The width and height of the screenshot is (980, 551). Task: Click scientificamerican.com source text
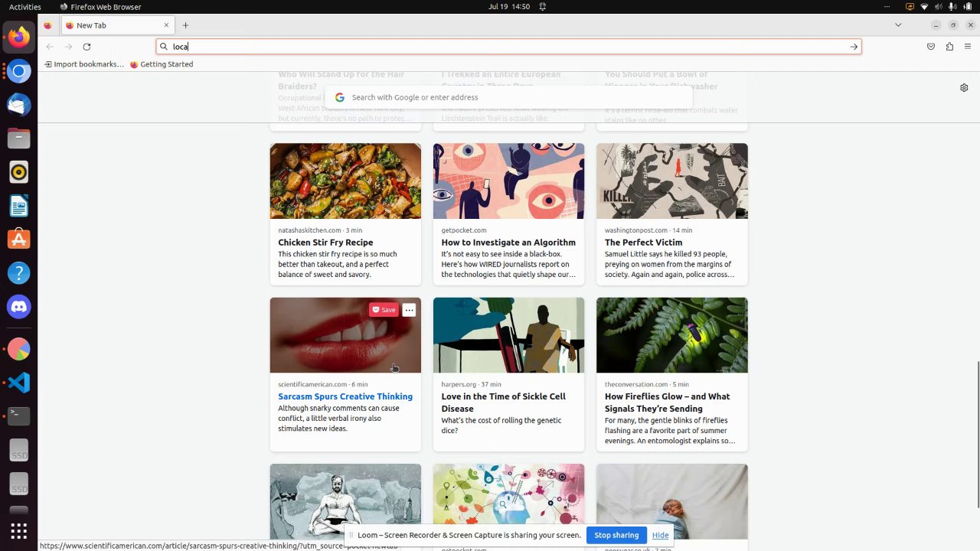[312, 384]
